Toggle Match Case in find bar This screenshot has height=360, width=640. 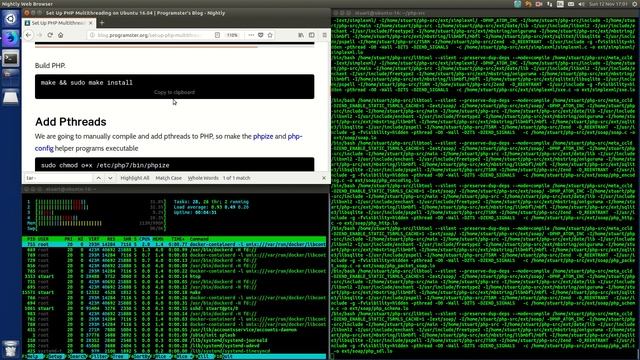pos(169,178)
